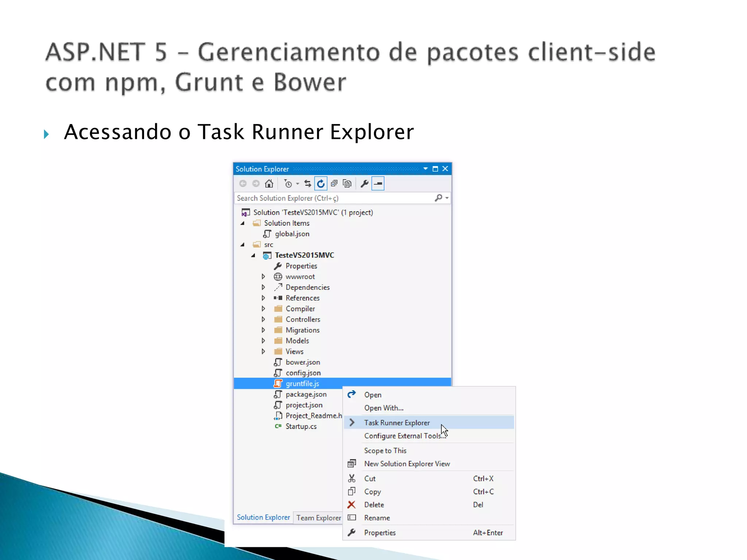Choose Copy from the context menu
This screenshot has width=747, height=560.
tap(429, 492)
